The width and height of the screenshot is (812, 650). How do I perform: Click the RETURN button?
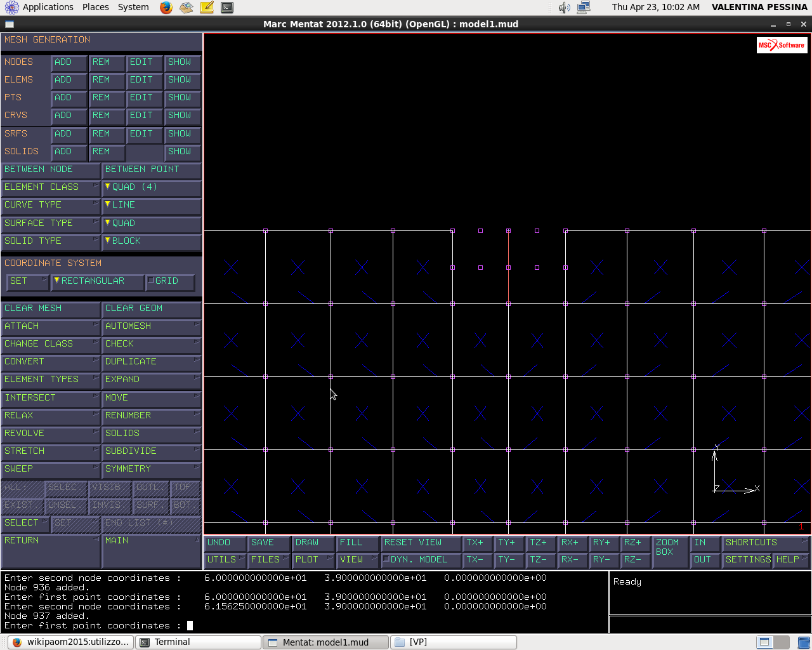tap(51, 551)
